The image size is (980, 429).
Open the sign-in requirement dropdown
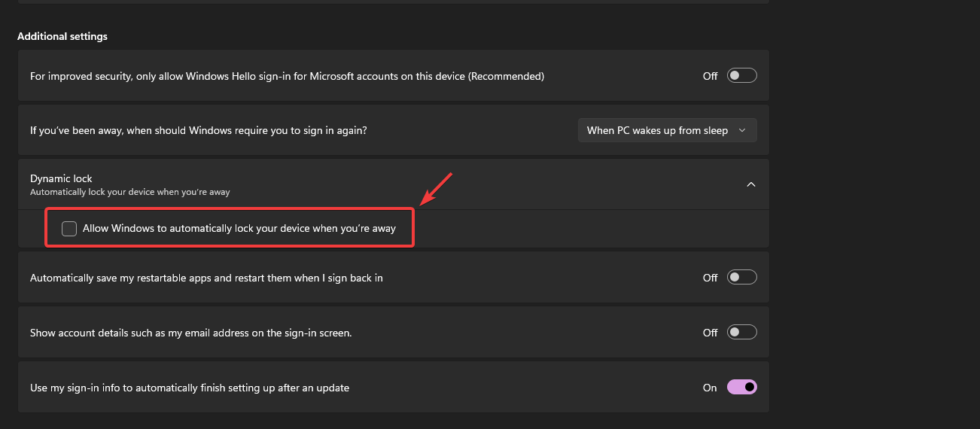pyautogui.click(x=667, y=130)
